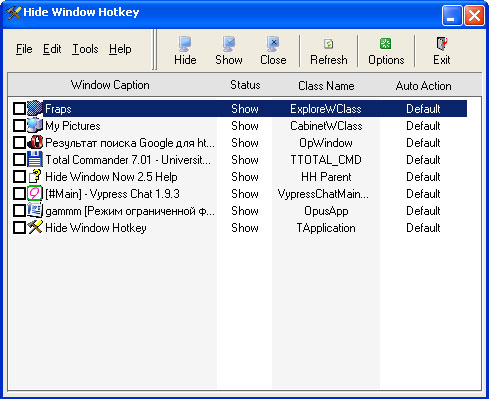Check the My Pictures checkbox
This screenshot has height=399, width=489.
tap(19, 126)
